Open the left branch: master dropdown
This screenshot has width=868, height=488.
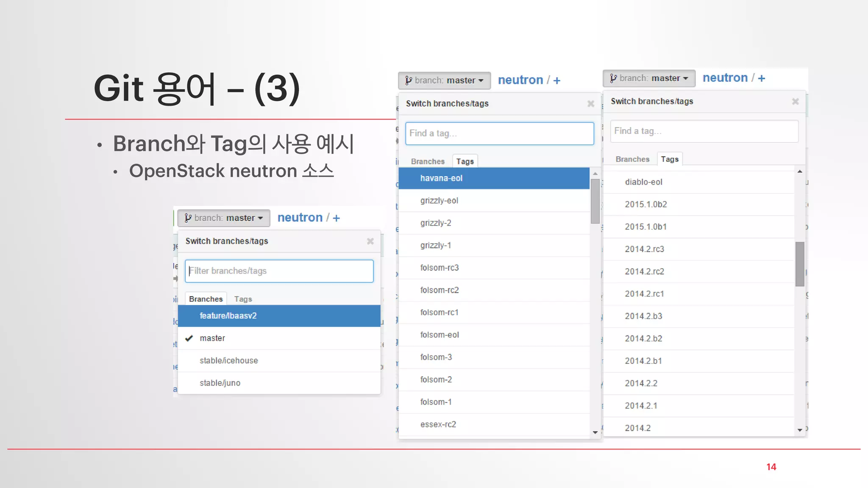(224, 218)
